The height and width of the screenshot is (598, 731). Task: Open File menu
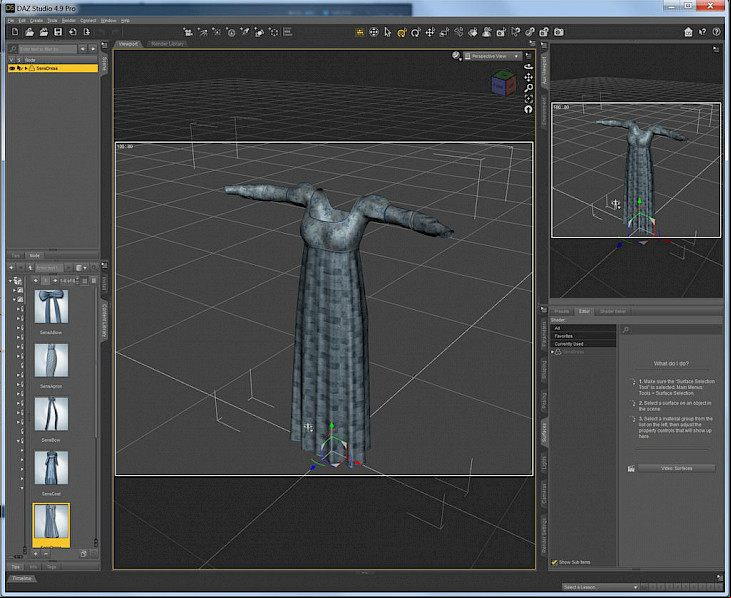[11, 21]
